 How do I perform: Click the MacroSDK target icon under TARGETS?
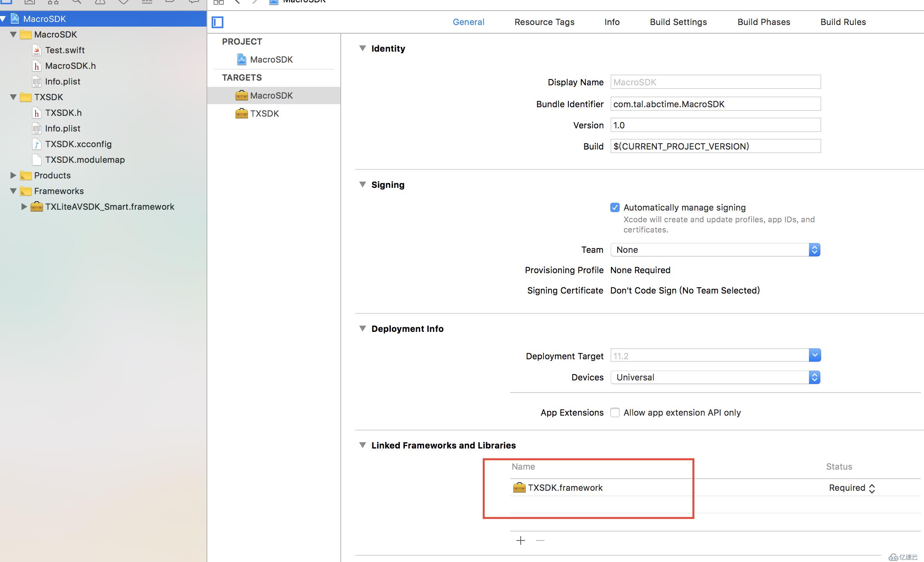click(x=241, y=95)
